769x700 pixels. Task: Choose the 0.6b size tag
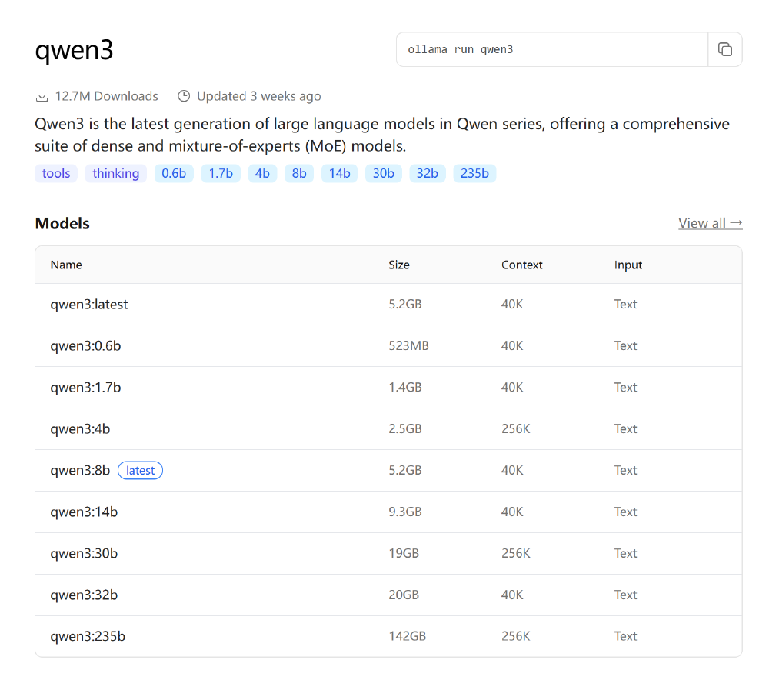click(x=174, y=173)
